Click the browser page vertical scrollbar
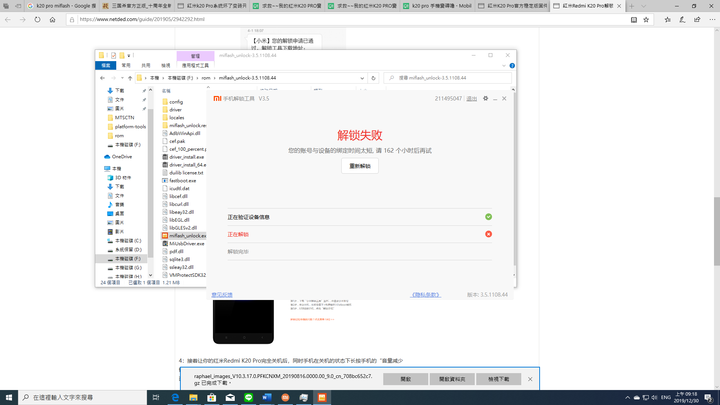Image resolution: width=720 pixels, height=405 pixels. 717,231
